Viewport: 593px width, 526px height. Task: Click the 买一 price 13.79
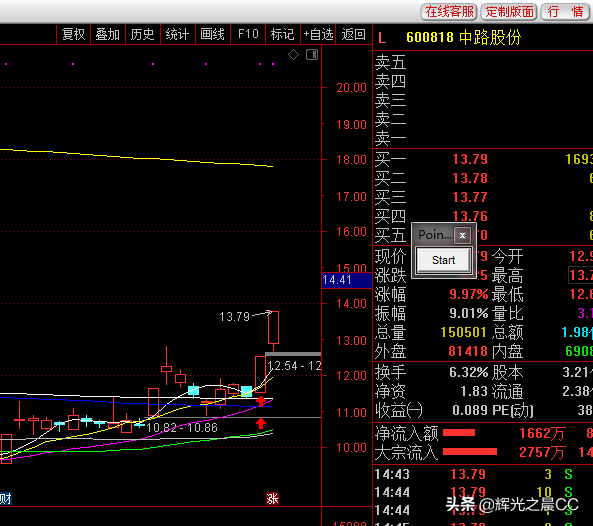[x=470, y=159]
